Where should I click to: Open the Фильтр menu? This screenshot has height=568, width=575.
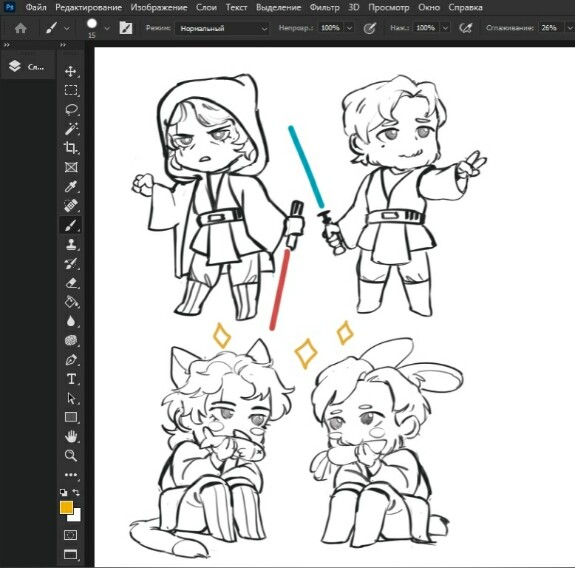324,7
